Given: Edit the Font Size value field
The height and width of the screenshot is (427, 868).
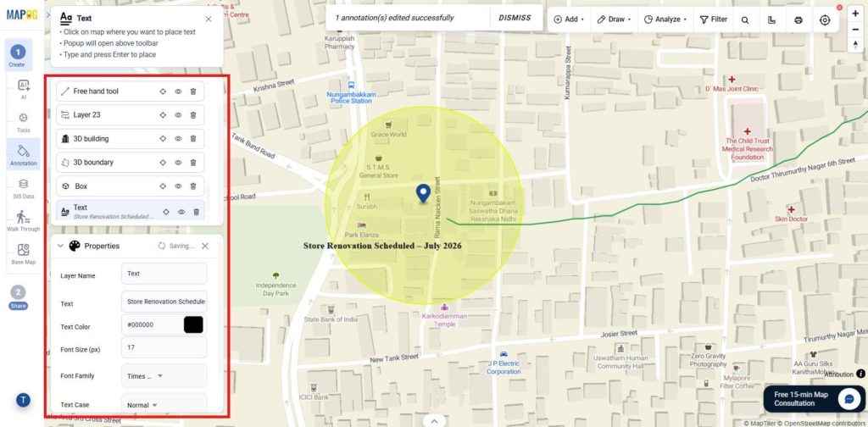Looking at the screenshot, I should coord(164,347).
